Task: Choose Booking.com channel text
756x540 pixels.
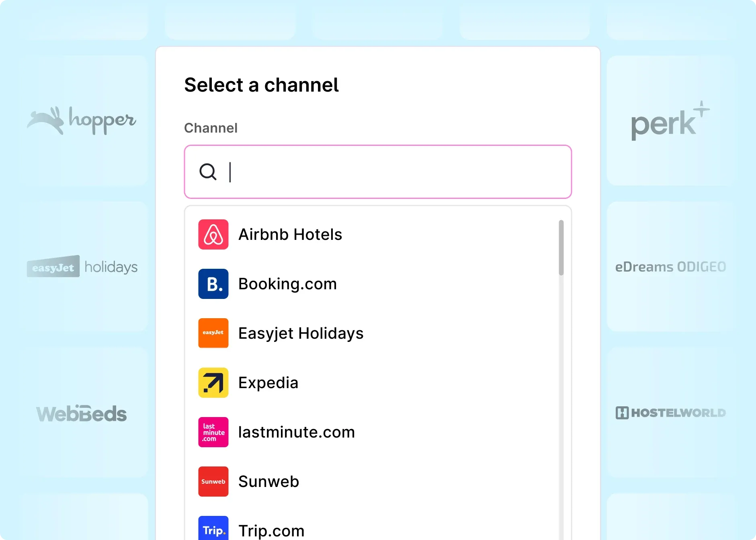Action: 288,284
